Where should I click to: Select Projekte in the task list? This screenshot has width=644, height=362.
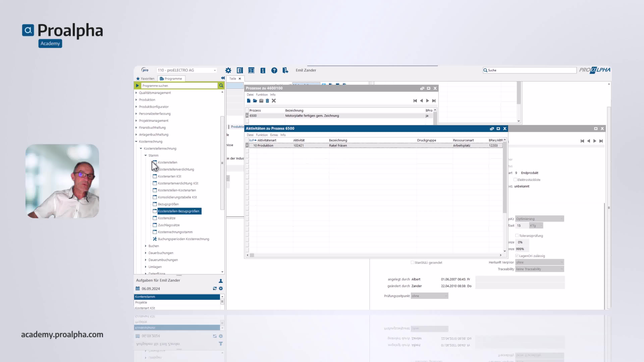tap(141, 302)
